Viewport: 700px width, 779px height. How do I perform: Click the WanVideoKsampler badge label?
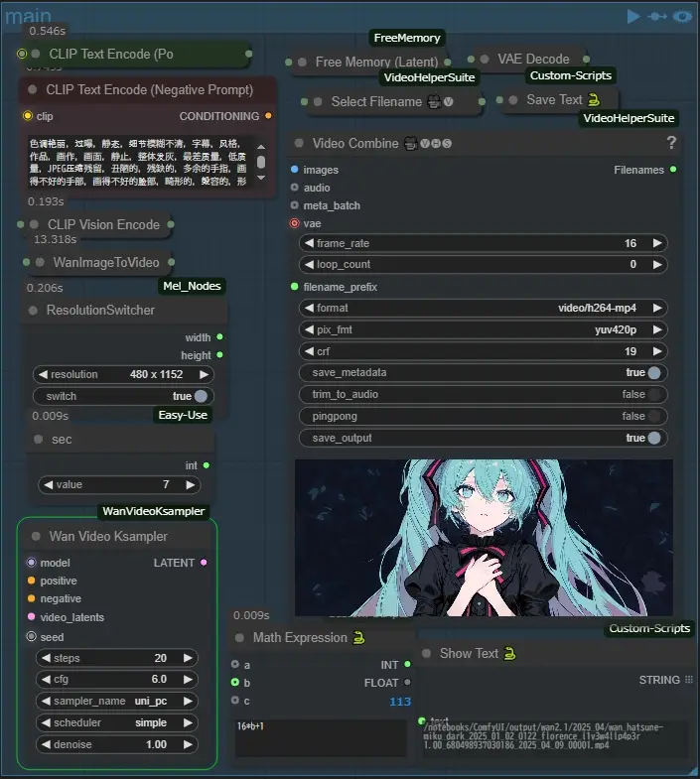point(153,511)
